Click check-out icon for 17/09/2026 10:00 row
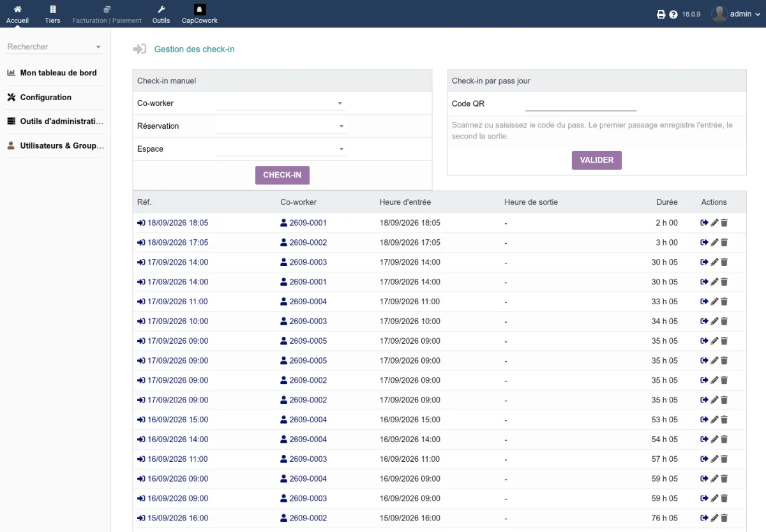The width and height of the screenshot is (766, 532). [x=704, y=321]
